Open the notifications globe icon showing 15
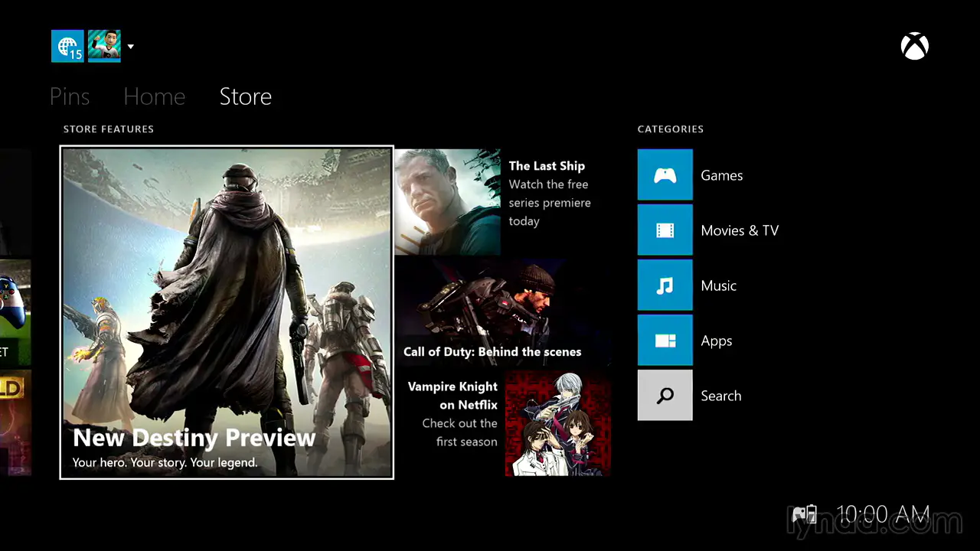Screen dimensions: 980x551 point(67,46)
